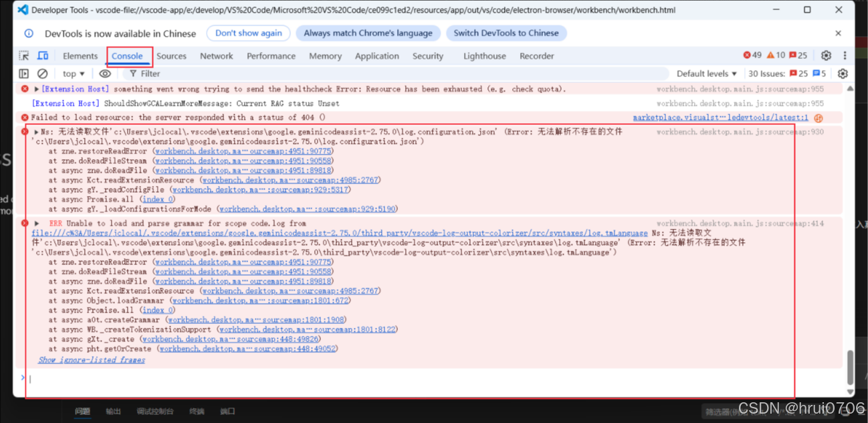Select the 输出 tab in VS Code panel
Image resolution: width=868 pixels, height=423 pixels.
pyautogui.click(x=114, y=412)
